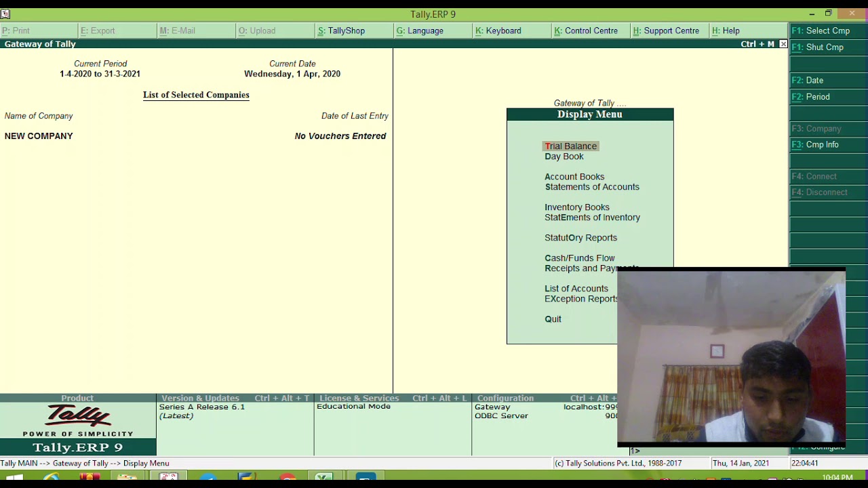The width and height of the screenshot is (868, 488).
Task: Click the Print toolbar button
Action: click(x=39, y=30)
